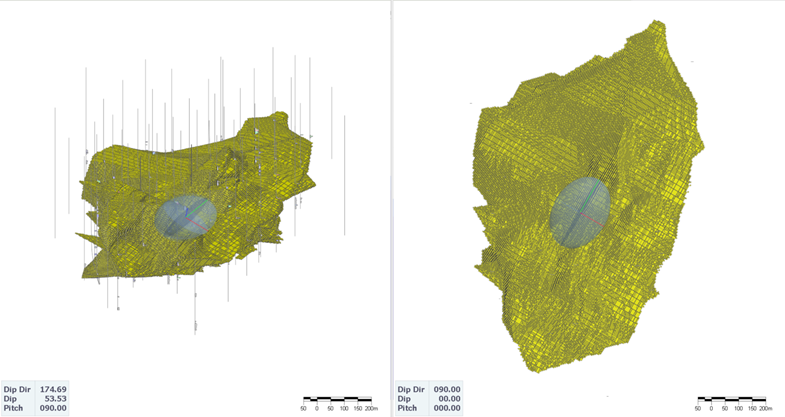Select the Dip value 53.53

click(x=56, y=398)
